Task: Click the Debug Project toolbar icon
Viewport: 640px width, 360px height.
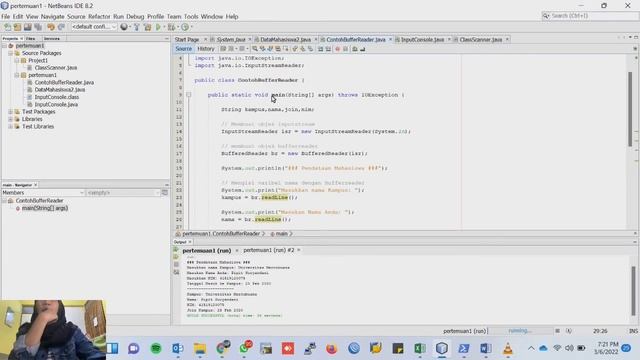Action: pos(171,27)
